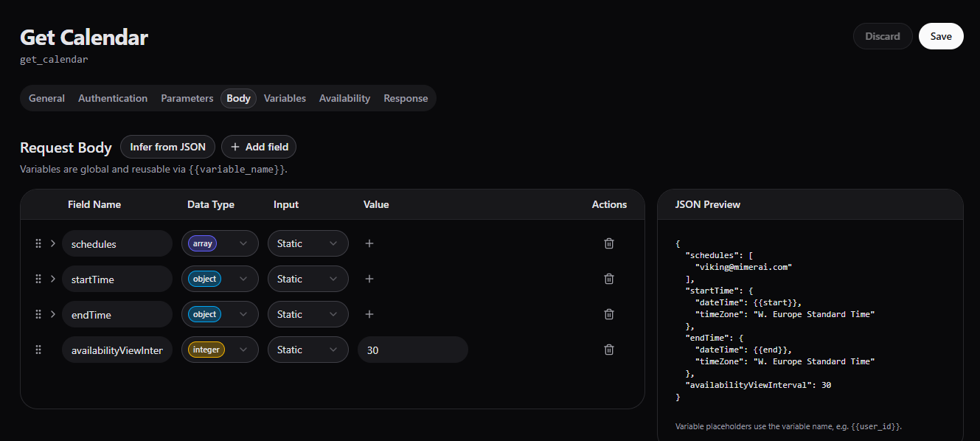Expand the schedules row chevron
980x441 pixels.
click(52, 243)
